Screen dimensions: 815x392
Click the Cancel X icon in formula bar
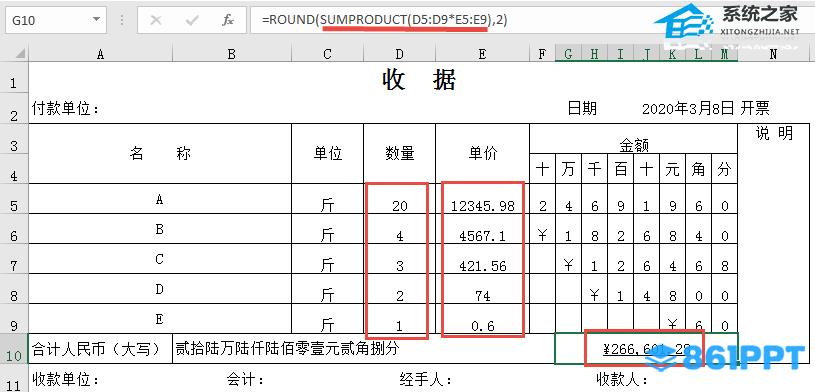[x=155, y=20]
